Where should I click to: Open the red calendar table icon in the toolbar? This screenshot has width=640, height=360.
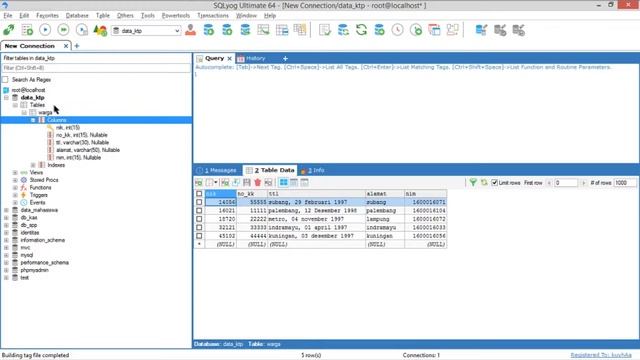pos(434,30)
